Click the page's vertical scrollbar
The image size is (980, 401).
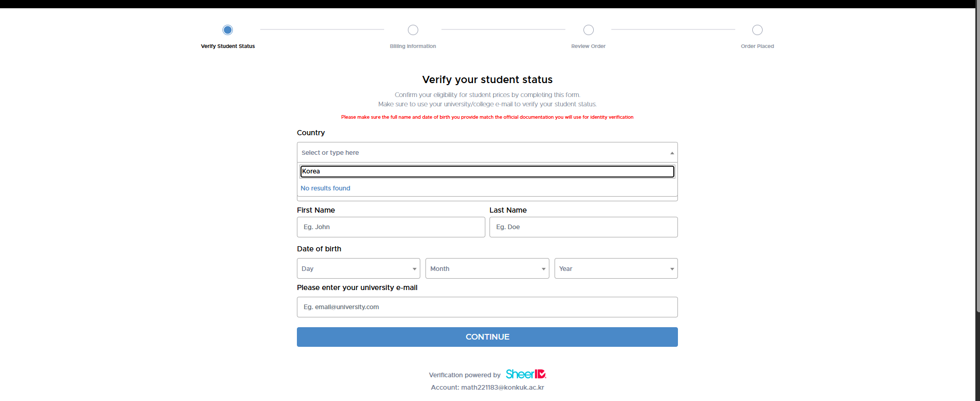click(977, 155)
